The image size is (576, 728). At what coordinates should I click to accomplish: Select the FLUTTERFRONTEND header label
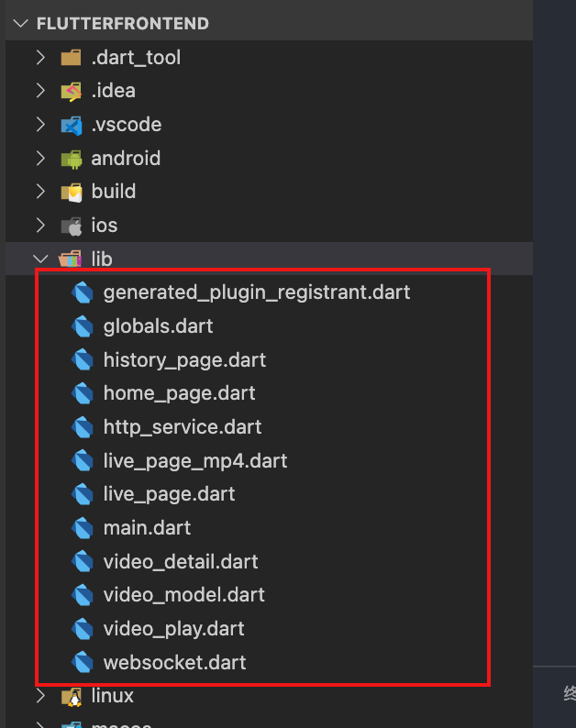click(x=123, y=24)
